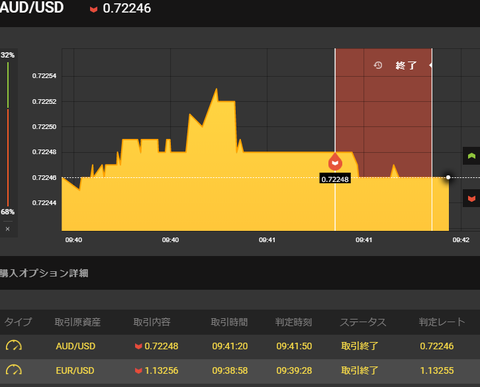Image resolution: width=480 pixels, height=387 pixels.
Task: Click the タイプ column header
Action: click(18, 322)
